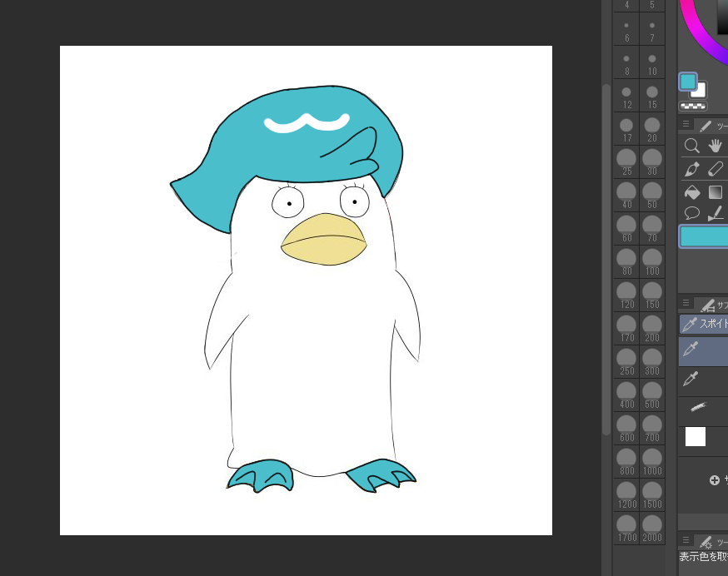Choose brush size 15
728x576 pixels.
tap(652, 96)
